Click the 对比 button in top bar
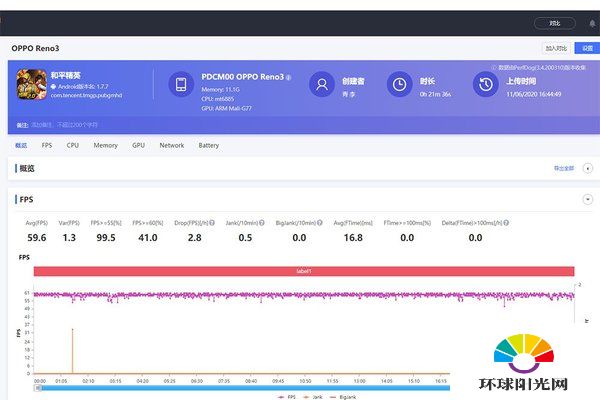The width and height of the screenshot is (600, 400). (555, 23)
